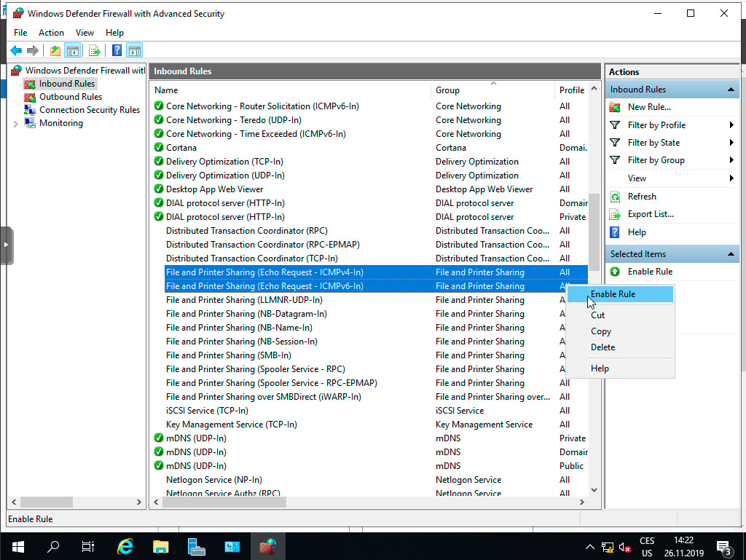This screenshot has height=560, width=746.
Task: Open the View submenu arrow in Actions pane
Action: (732, 178)
